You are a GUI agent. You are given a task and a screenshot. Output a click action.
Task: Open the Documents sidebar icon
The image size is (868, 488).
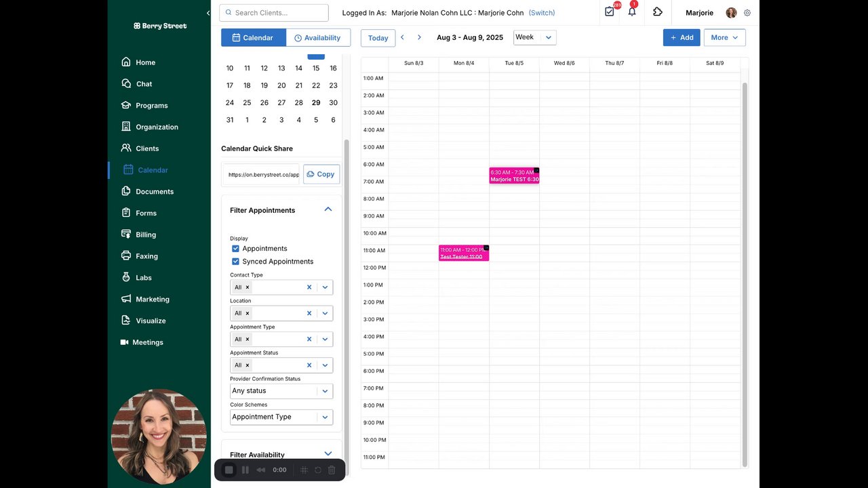[126, 191]
